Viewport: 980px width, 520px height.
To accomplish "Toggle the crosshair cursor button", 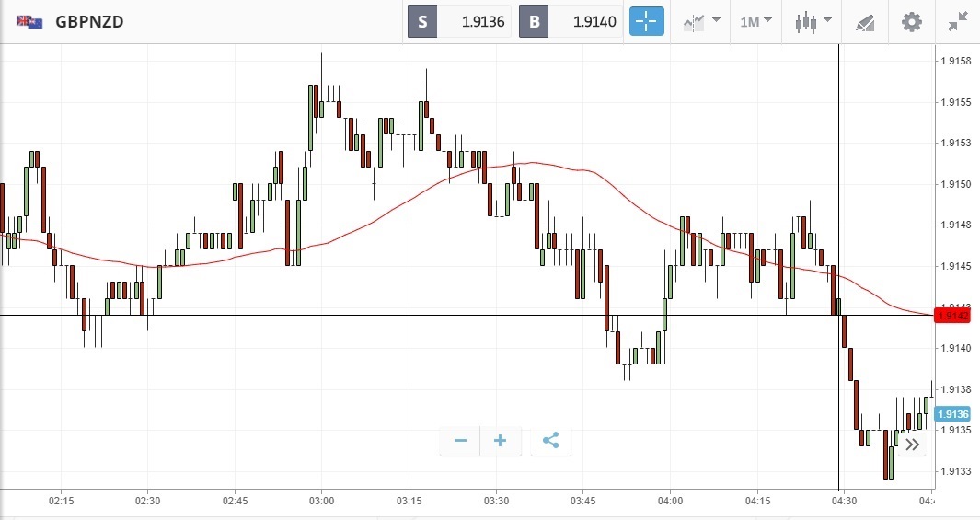I will [646, 21].
